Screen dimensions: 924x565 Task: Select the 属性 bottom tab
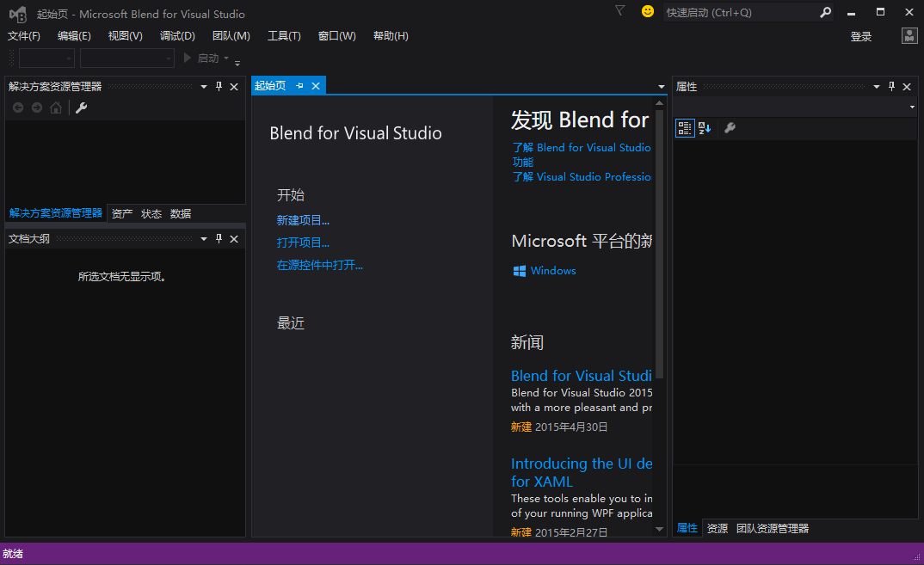687,528
